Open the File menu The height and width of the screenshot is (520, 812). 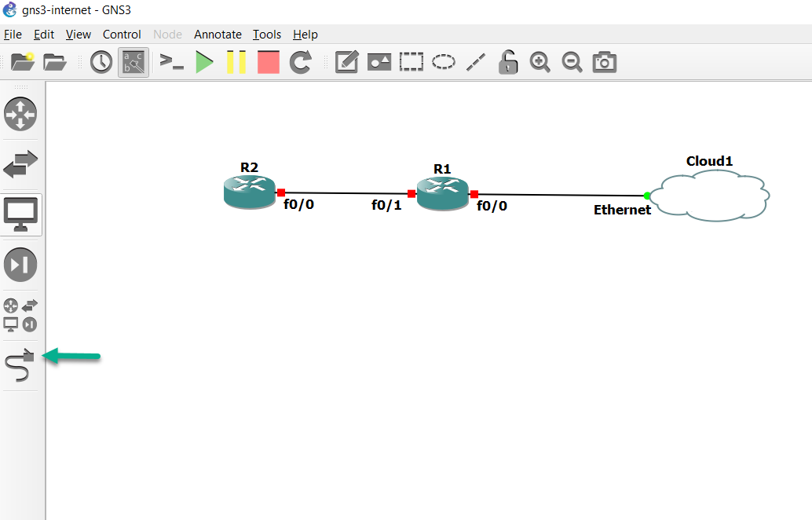point(13,35)
